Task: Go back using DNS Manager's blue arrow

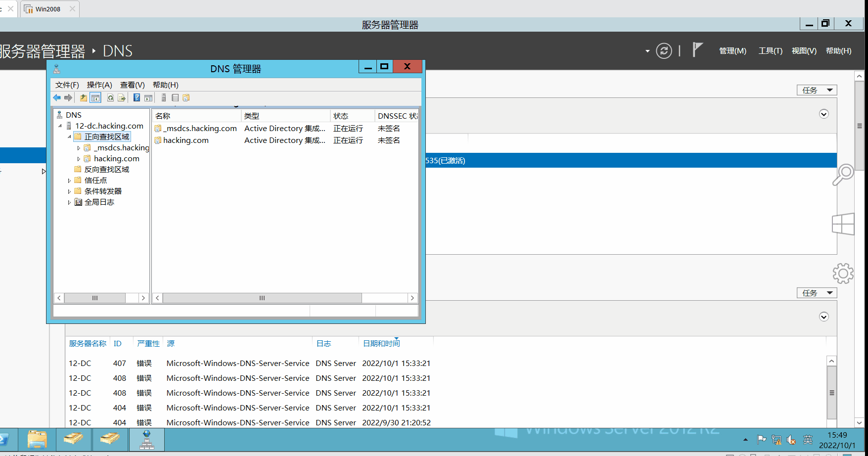Action: [x=57, y=98]
